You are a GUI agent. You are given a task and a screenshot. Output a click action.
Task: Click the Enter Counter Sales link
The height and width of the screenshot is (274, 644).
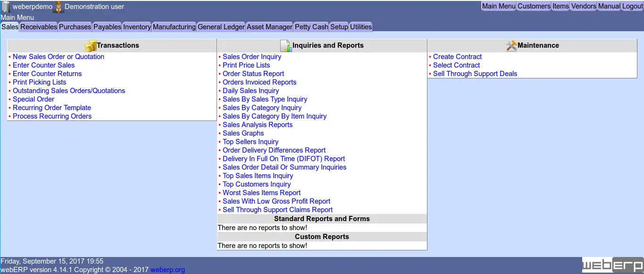pos(44,65)
